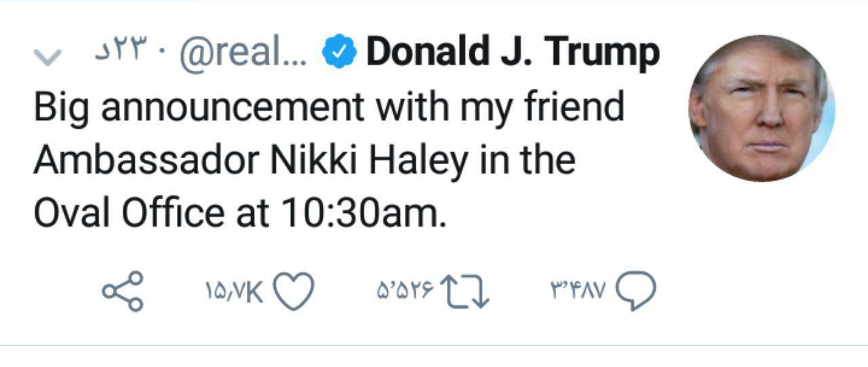Screen dimensions: 868x367
Task: Open the tweet options chevron menu
Action: pyautogui.click(x=45, y=58)
